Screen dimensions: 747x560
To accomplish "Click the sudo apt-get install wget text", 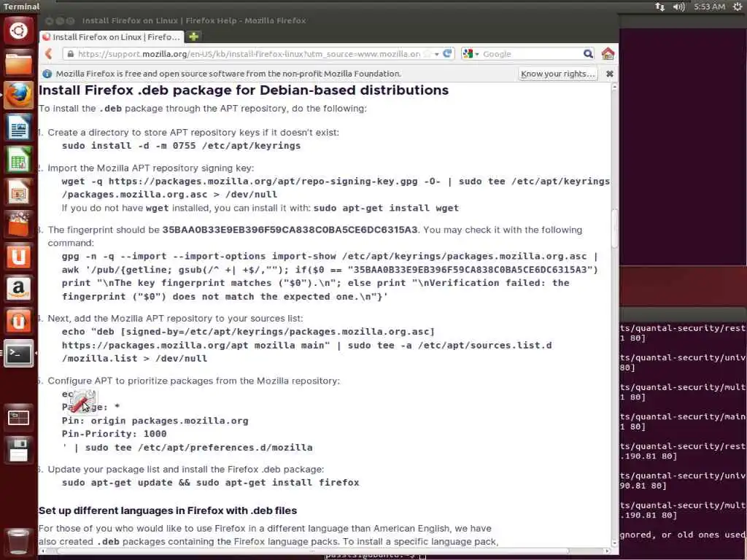I will [x=386, y=208].
